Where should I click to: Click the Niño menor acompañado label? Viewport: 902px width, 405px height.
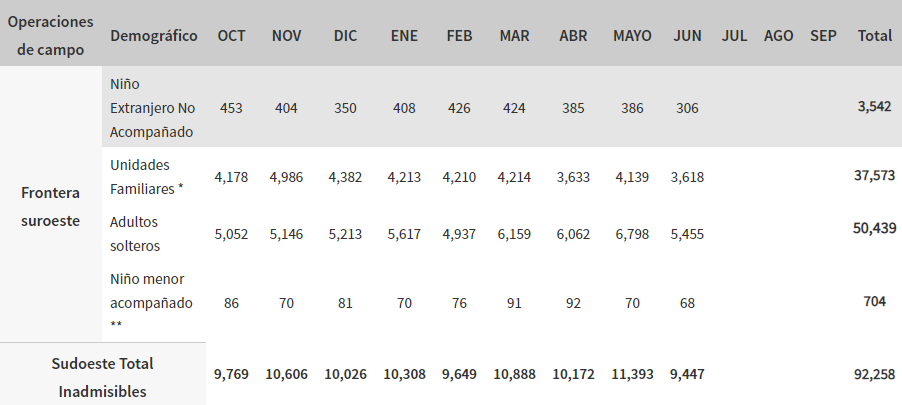click(151, 301)
